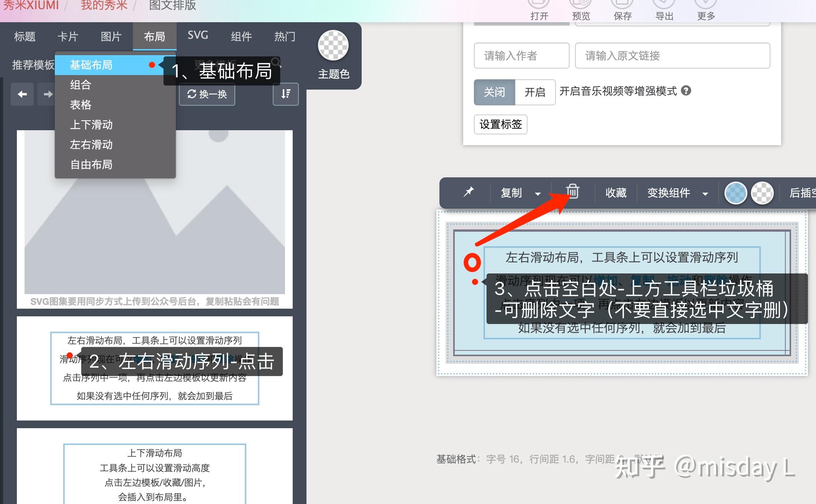Viewport: 816px width, 504px height.
Task: Click the 换一换 refresh button
Action: pos(207,94)
